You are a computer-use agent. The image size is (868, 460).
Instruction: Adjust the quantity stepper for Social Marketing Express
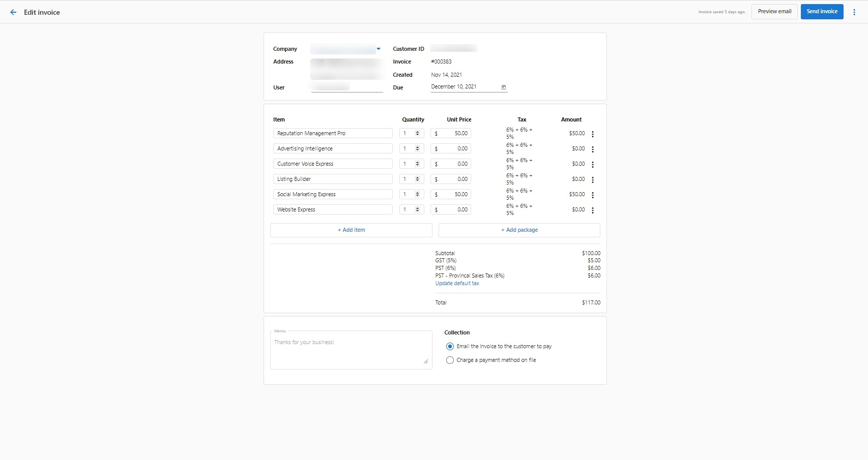coord(417,194)
